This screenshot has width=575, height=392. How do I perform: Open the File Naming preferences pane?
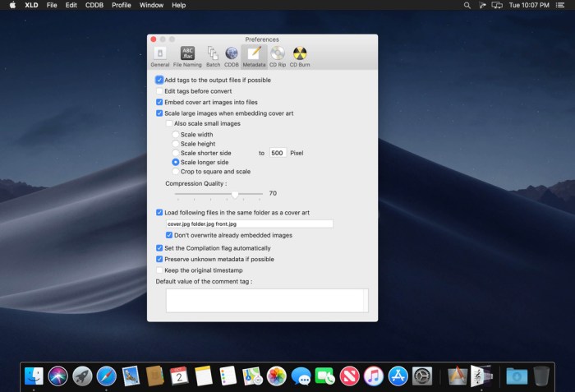click(187, 55)
